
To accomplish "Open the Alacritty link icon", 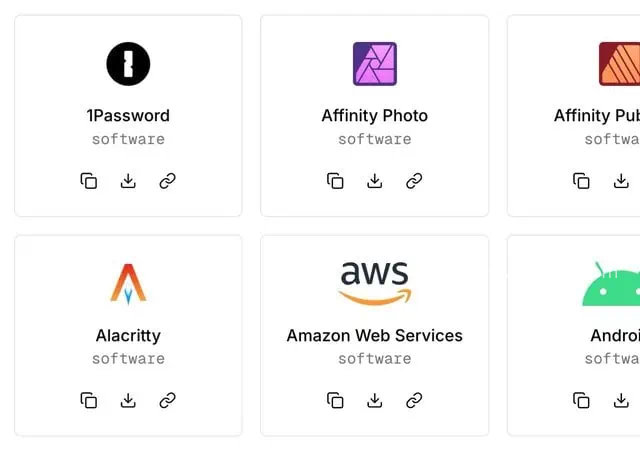I will click(167, 400).
